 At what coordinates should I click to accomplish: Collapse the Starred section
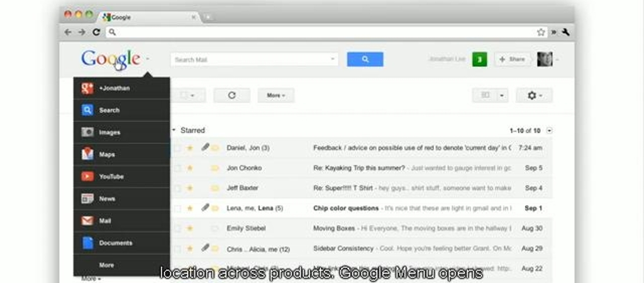click(x=174, y=130)
